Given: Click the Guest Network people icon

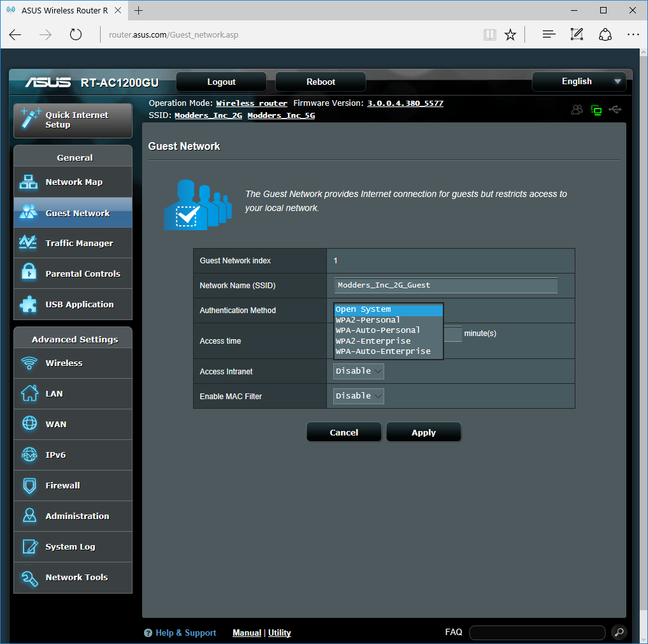Looking at the screenshot, I should pos(28,212).
